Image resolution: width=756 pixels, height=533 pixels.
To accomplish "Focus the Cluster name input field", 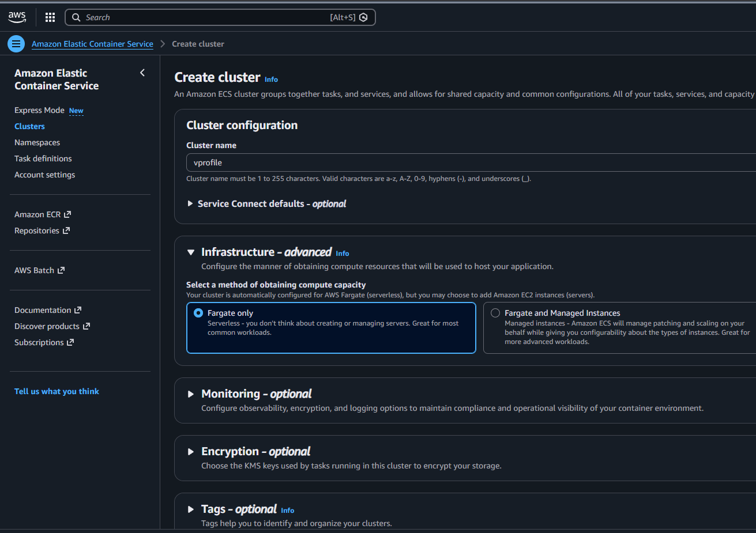I will coord(471,162).
